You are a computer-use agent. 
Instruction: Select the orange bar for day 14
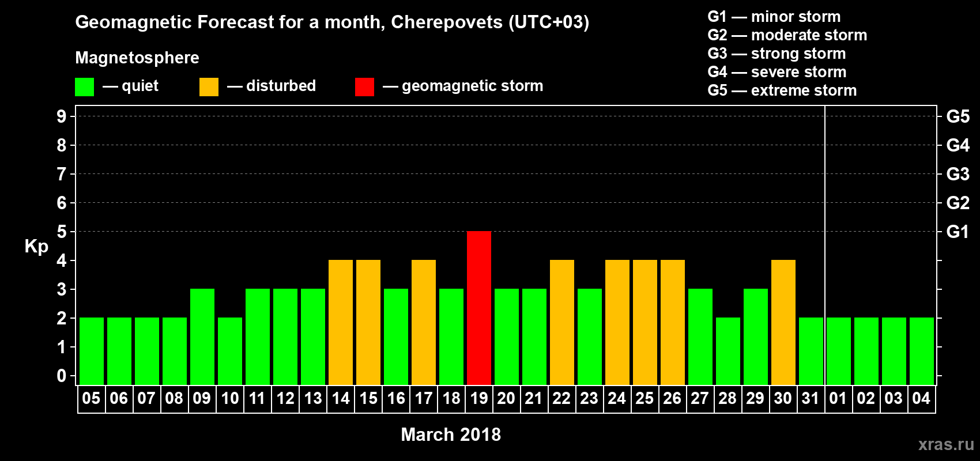341,322
